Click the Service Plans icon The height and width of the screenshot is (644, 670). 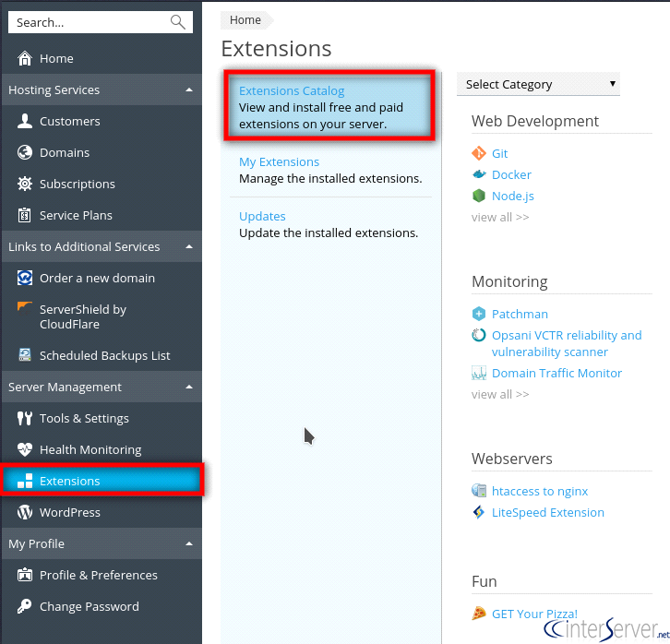tap(25, 215)
